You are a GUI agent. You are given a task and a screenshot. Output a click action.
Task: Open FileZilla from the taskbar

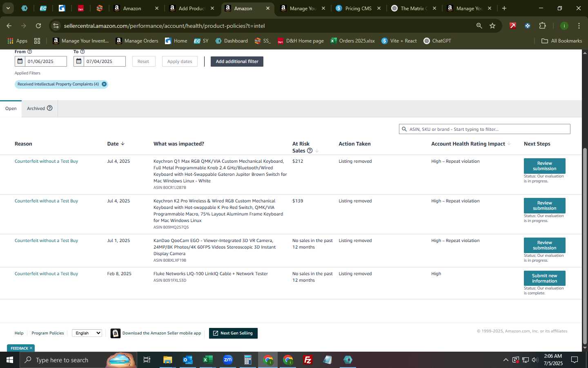pos(308,360)
